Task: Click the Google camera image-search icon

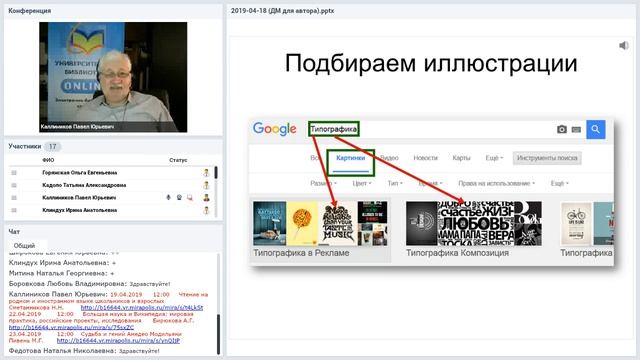Action: [562, 129]
